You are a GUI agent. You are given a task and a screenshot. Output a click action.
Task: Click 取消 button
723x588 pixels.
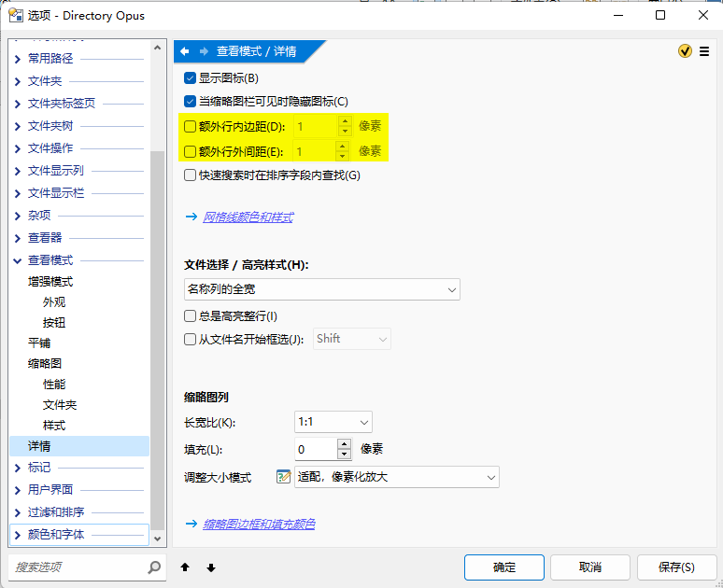click(590, 567)
